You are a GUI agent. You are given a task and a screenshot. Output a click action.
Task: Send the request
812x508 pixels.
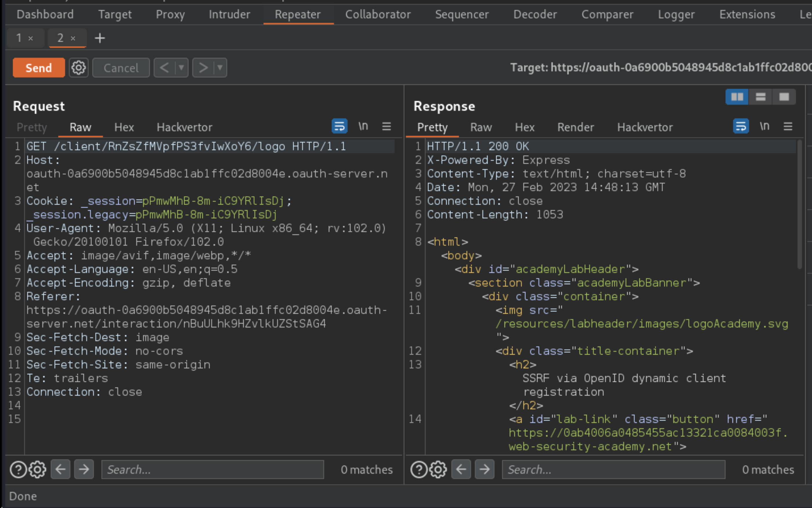click(39, 68)
